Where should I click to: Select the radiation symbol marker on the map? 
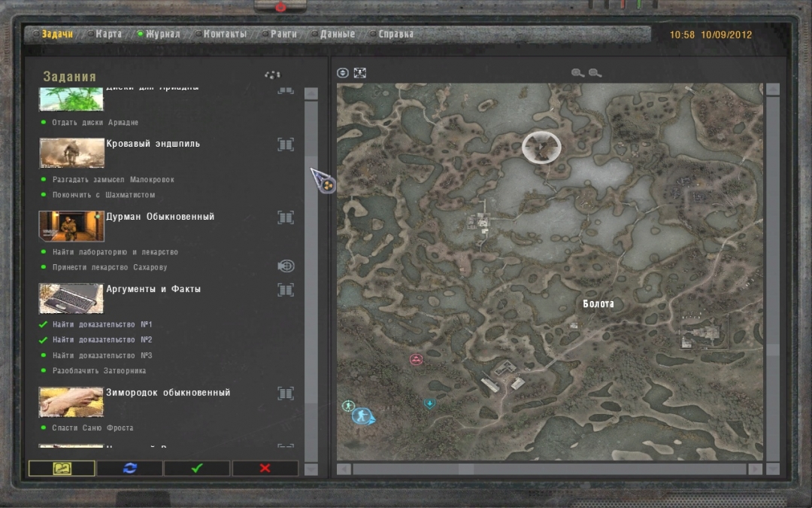(541, 148)
